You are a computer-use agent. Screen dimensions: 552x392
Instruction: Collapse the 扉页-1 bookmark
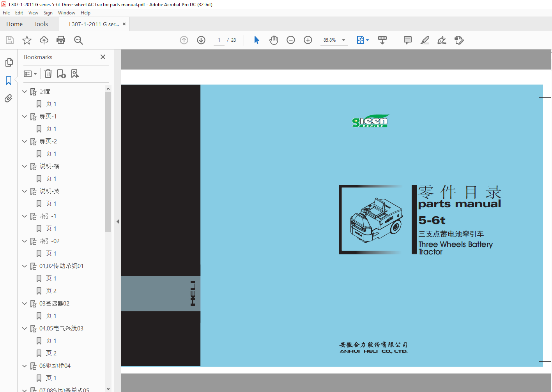(x=25, y=117)
